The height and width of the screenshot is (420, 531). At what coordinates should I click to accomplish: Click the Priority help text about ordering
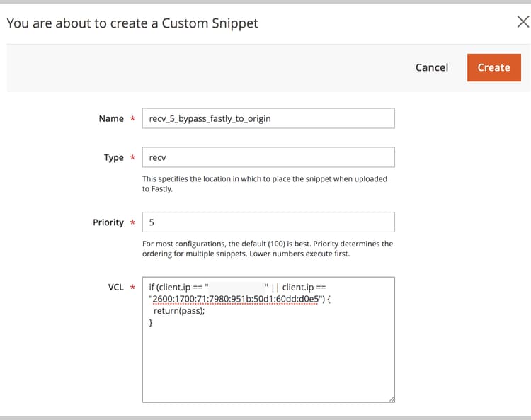(x=268, y=249)
